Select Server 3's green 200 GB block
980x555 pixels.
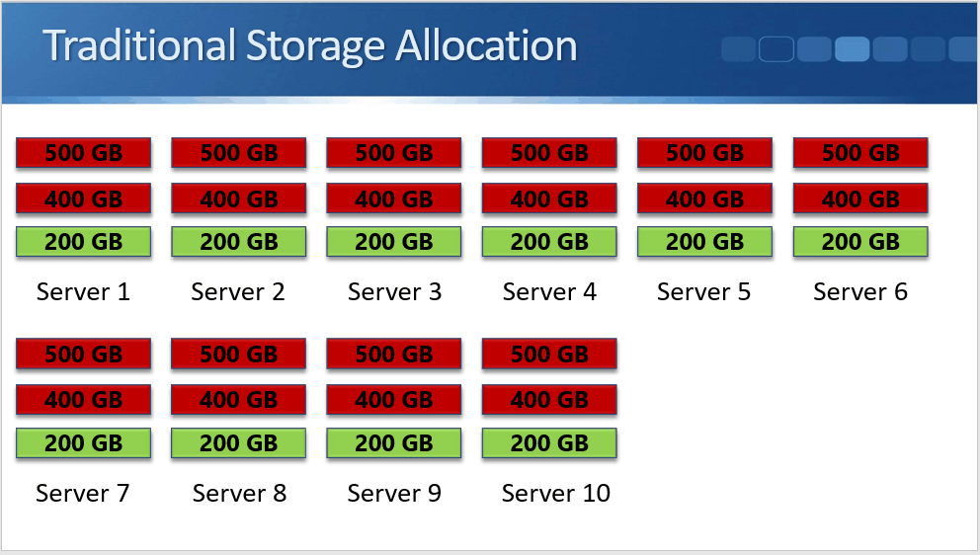[393, 242]
